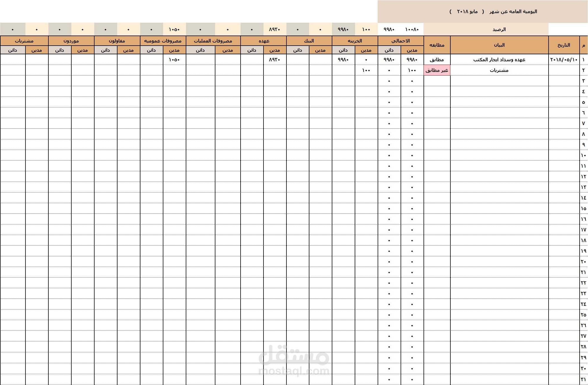Click row number ١٠ in the م column
The height and width of the screenshot is (385, 588).
(x=584, y=155)
